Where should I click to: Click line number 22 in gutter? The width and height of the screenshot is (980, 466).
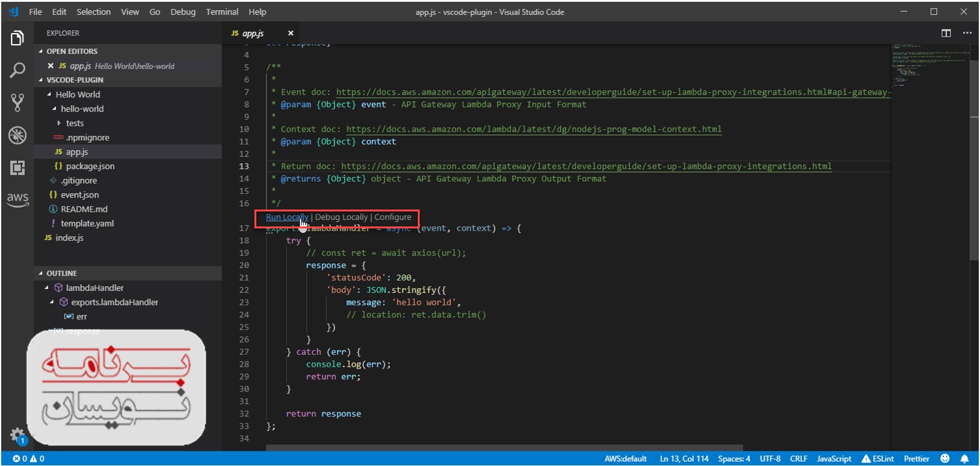[244, 290]
